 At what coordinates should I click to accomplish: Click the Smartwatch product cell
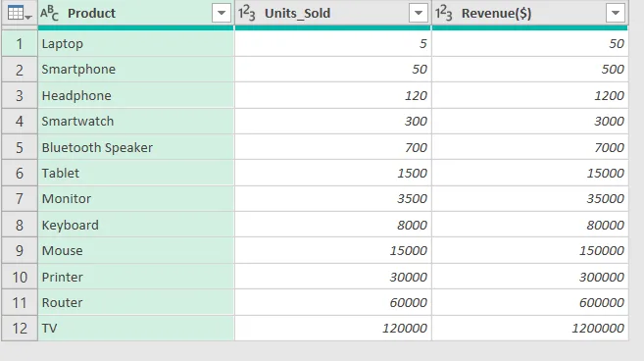[x=136, y=122]
